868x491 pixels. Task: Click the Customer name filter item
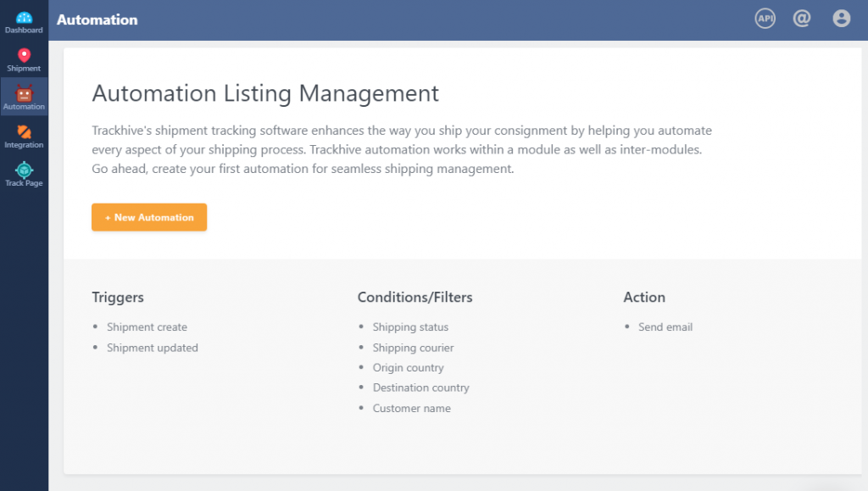tap(411, 408)
